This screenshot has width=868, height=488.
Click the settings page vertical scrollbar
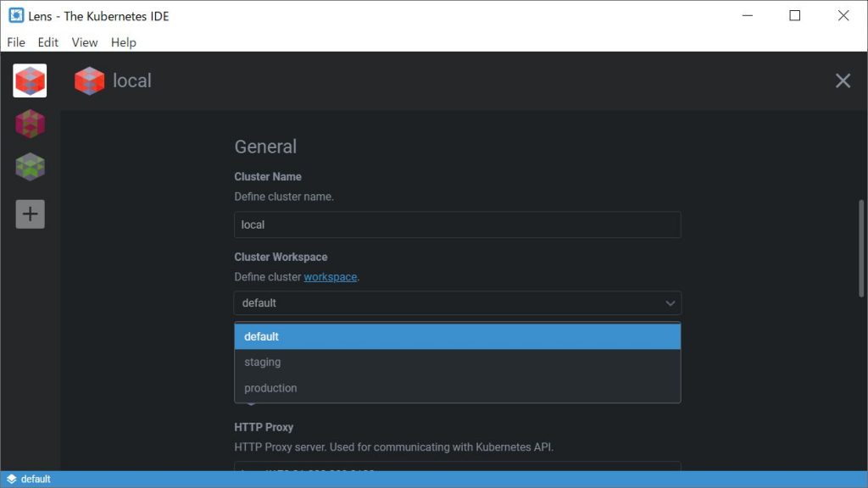[x=861, y=249]
